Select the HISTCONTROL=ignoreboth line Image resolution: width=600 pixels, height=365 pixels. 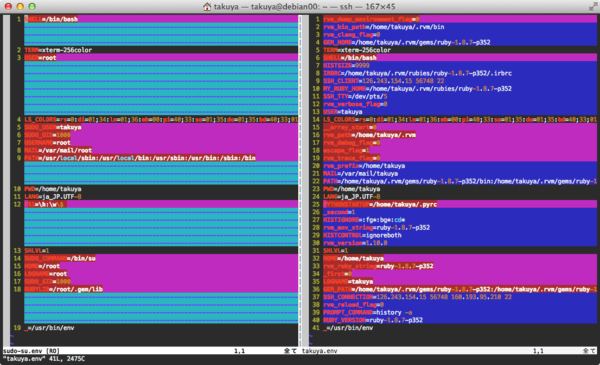point(362,235)
